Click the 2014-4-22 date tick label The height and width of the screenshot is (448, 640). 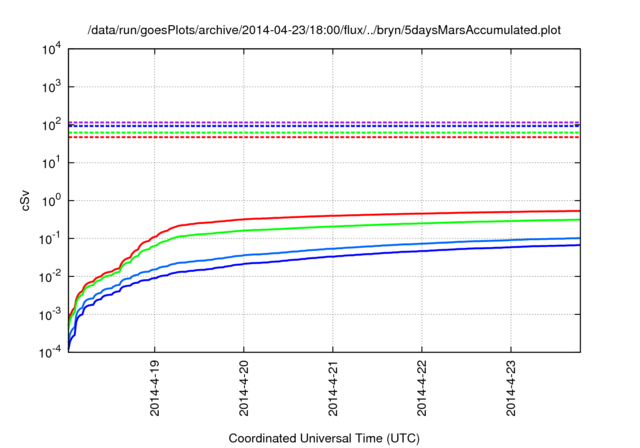[422, 388]
